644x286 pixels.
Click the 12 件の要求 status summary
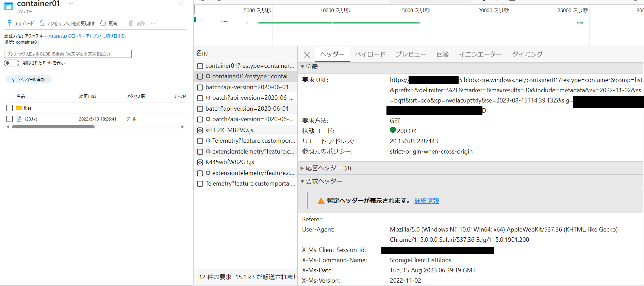pyautogui.click(x=215, y=277)
